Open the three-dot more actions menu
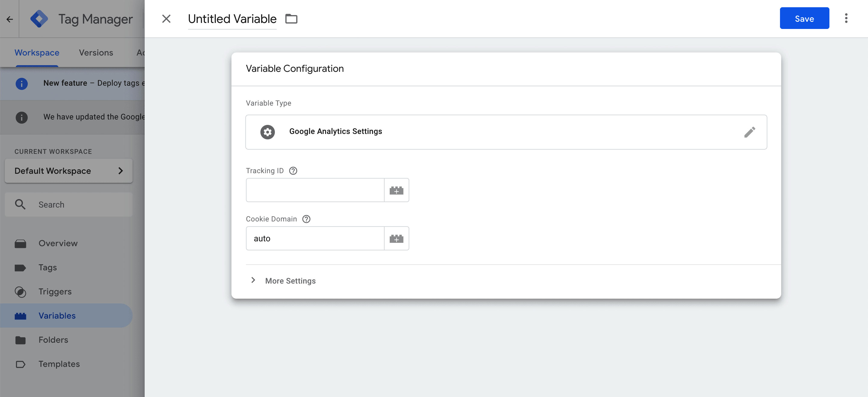 pyautogui.click(x=846, y=18)
